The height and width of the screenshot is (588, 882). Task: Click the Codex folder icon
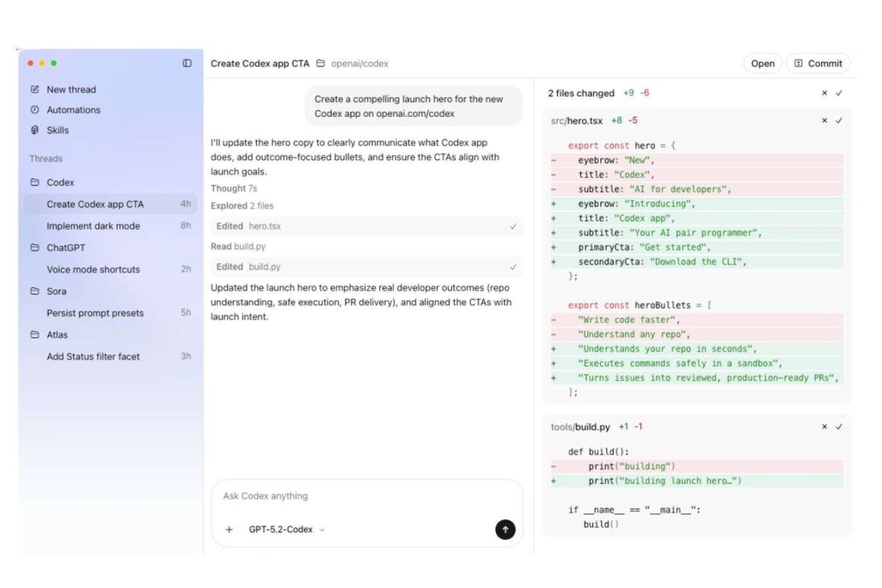point(35,182)
